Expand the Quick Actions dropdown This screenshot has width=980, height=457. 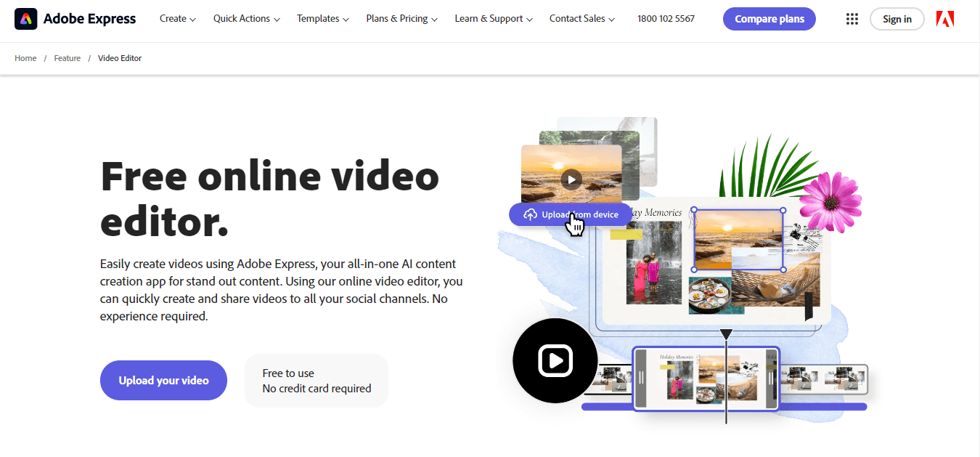(x=247, y=19)
